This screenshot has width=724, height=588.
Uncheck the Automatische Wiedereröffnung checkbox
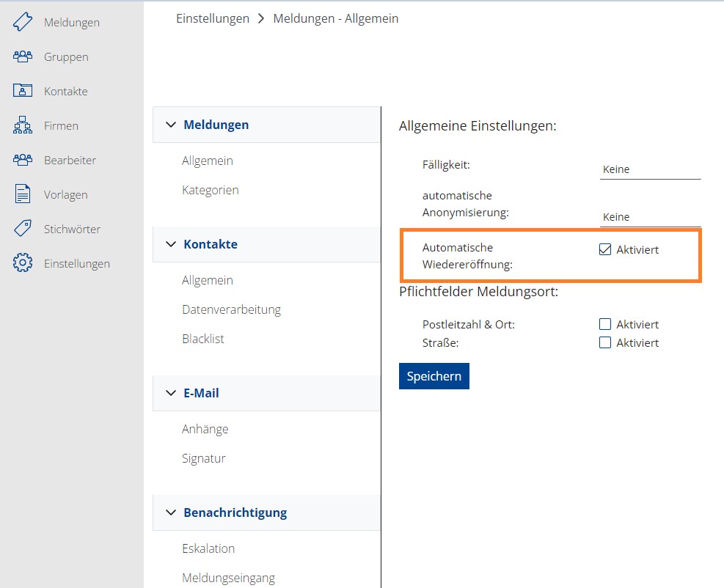click(x=605, y=250)
